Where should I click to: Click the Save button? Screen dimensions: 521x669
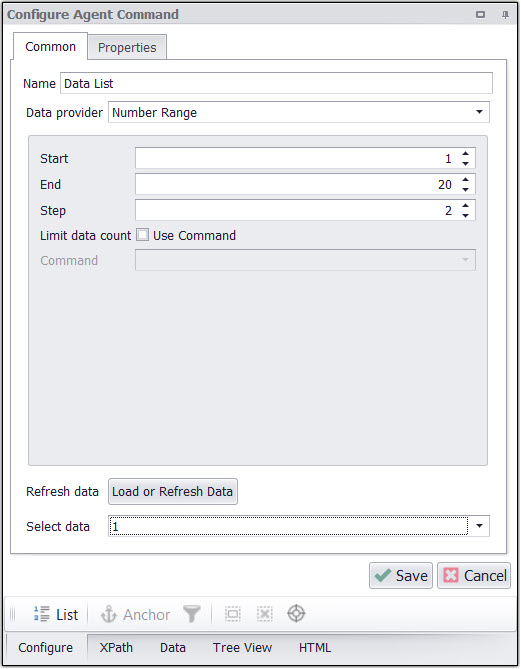tap(401, 576)
